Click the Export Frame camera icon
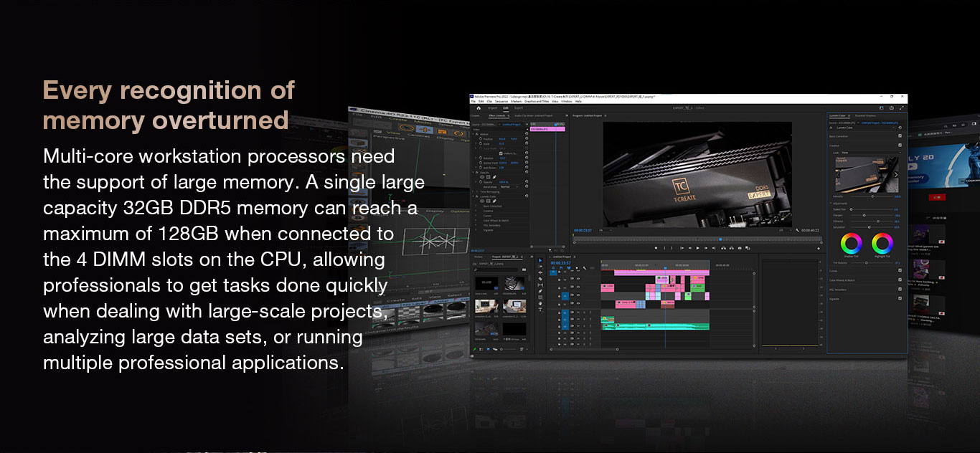 pyautogui.click(x=740, y=248)
